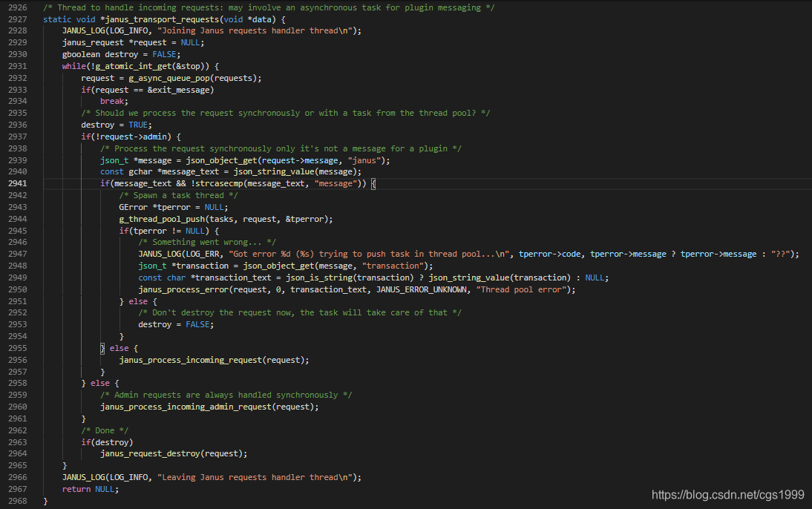Image resolution: width=812 pixels, height=509 pixels.
Task: Click the "Done" comment on line 2962
Action: coord(105,430)
